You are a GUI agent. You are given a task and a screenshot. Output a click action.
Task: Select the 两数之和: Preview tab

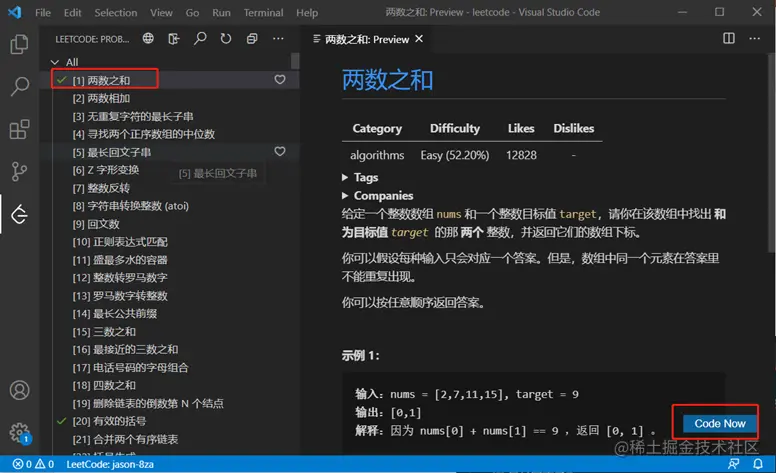point(367,39)
